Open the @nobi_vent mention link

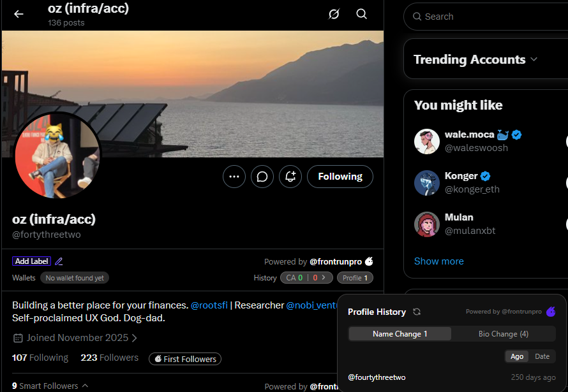pos(311,305)
